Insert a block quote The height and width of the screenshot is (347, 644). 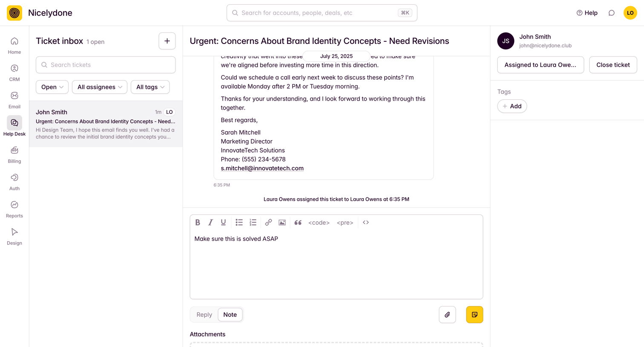click(x=298, y=223)
